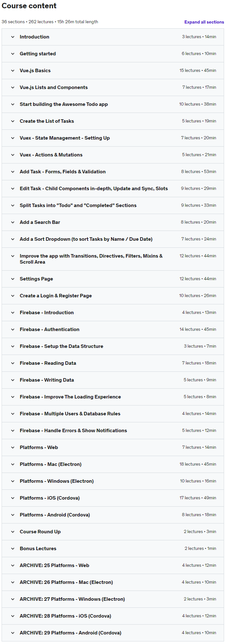Expand Create a Login & Register Page chevron
This screenshot has width=226, height=644.
click(13, 296)
